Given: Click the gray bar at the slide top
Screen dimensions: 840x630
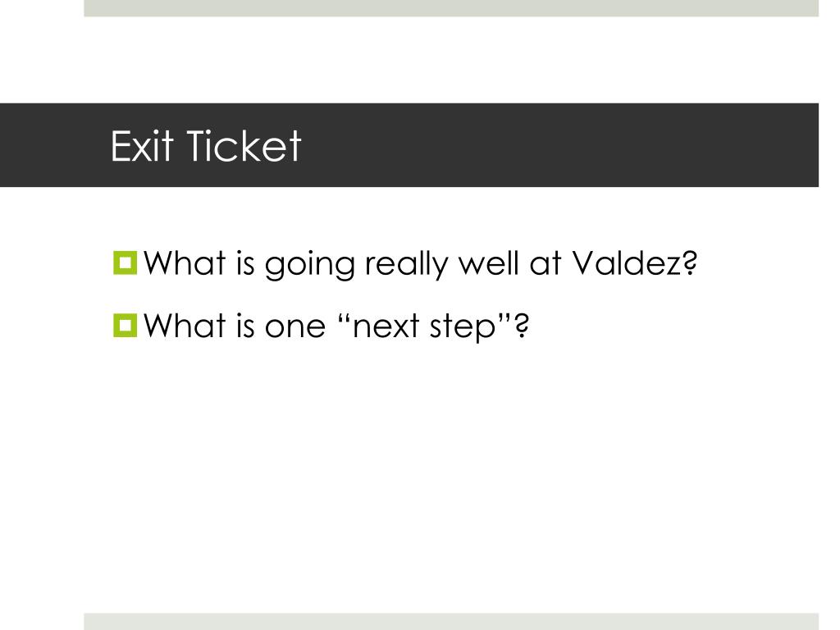Looking at the screenshot, I should (x=451, y=8).
